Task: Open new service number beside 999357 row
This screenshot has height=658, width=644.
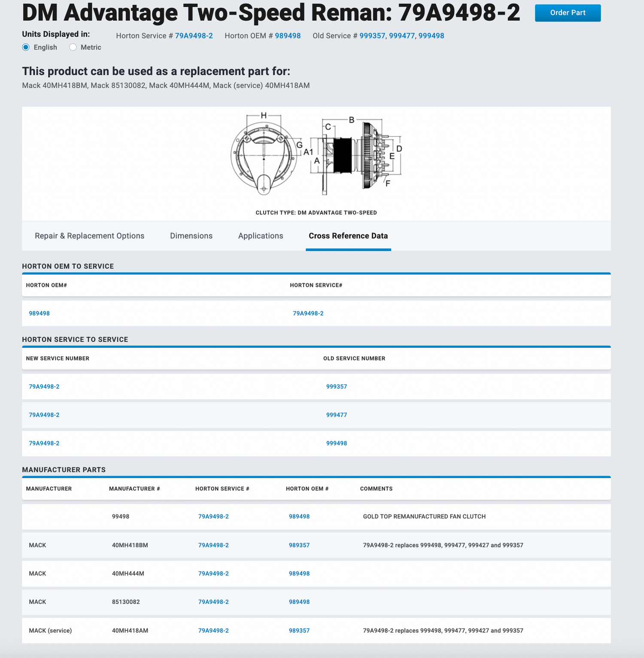Action: coord(44,387)
